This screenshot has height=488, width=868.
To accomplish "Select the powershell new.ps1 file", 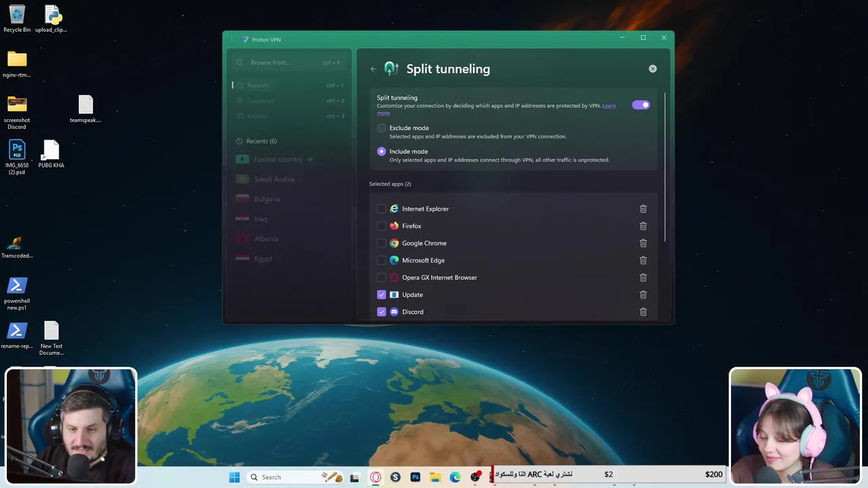I will (17, 293).
